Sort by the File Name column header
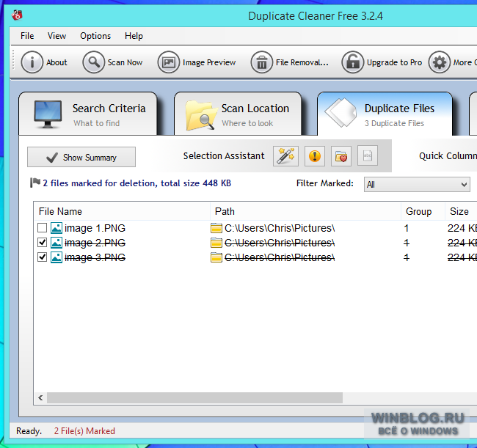This screenshot has width=477, height=448. [123, 211]
